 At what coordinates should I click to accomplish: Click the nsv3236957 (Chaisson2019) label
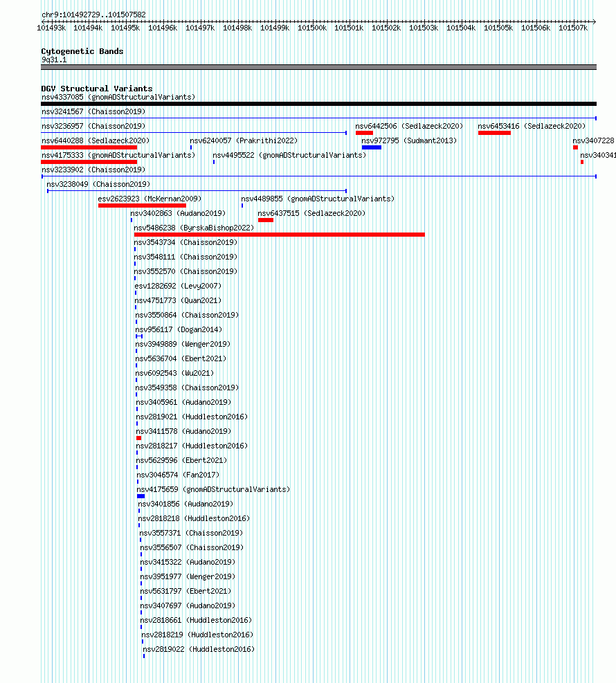coord(93,126)
